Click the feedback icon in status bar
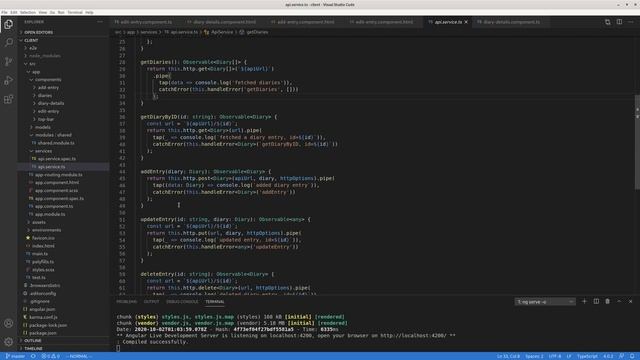 (621, 356)
